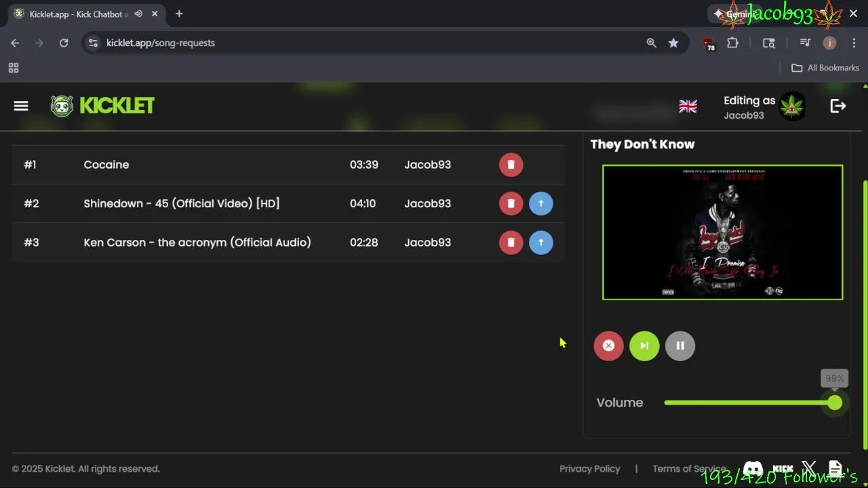868x488 pixels.
Task: Open the documentation footer icon
Action: point(835,468)
